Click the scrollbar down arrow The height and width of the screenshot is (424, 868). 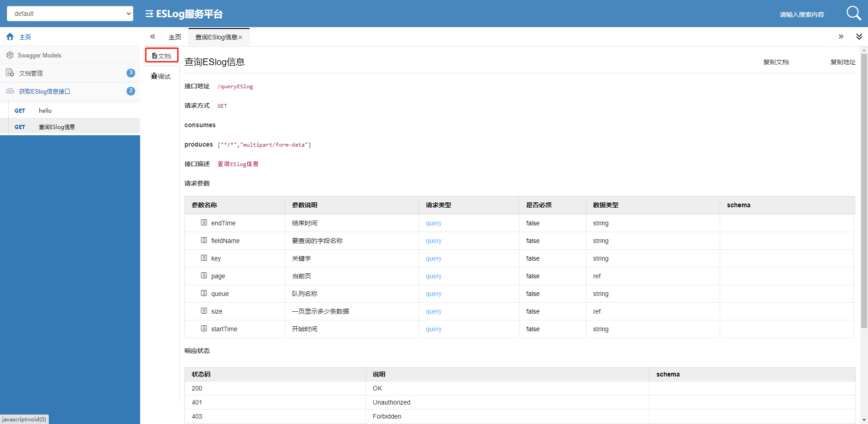click(864, 420)
